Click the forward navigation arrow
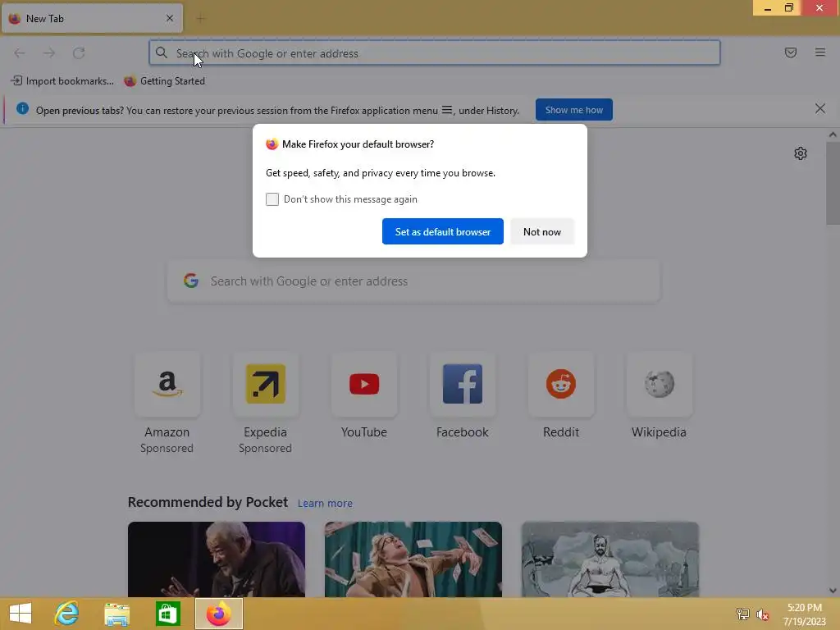This screenshot has height=630, width=840. coord(49,52)
